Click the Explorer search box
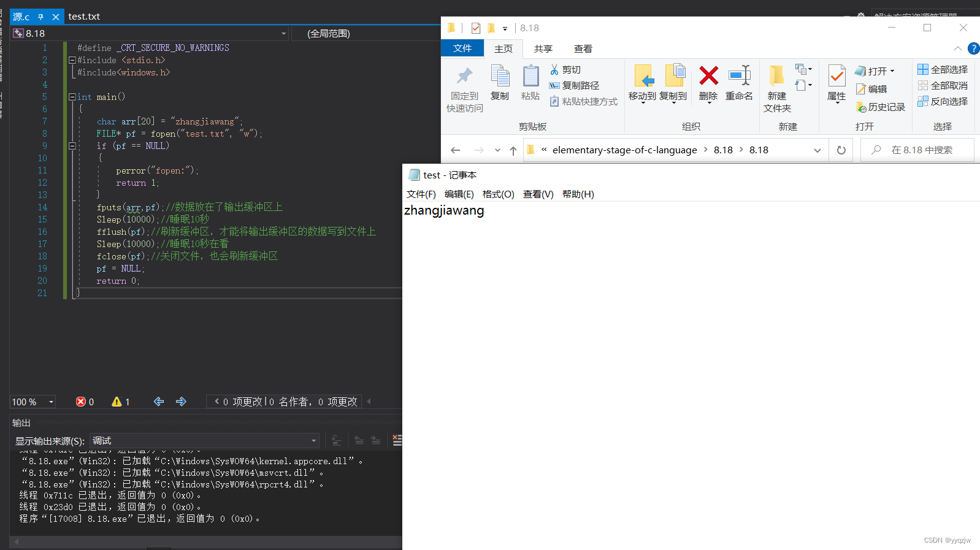Viewport: 980px width, 550px height. [x=917, y=150]
